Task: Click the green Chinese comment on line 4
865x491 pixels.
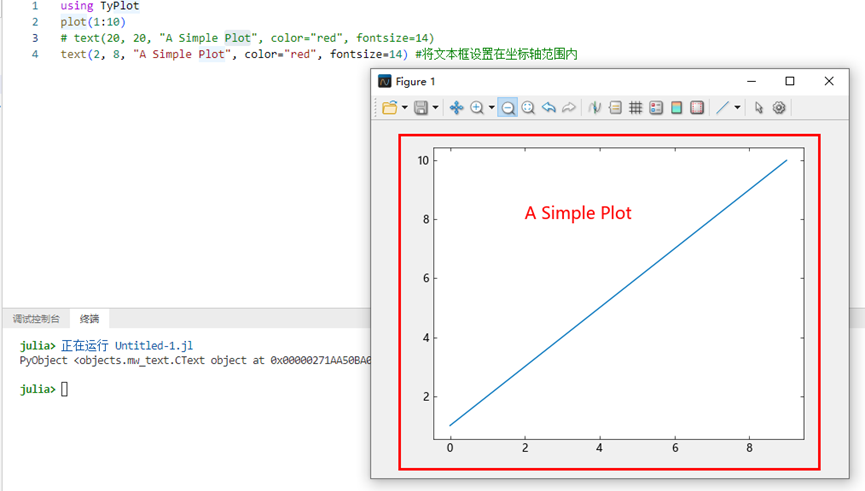Action: pyautogui.click(x=496, y=54)
